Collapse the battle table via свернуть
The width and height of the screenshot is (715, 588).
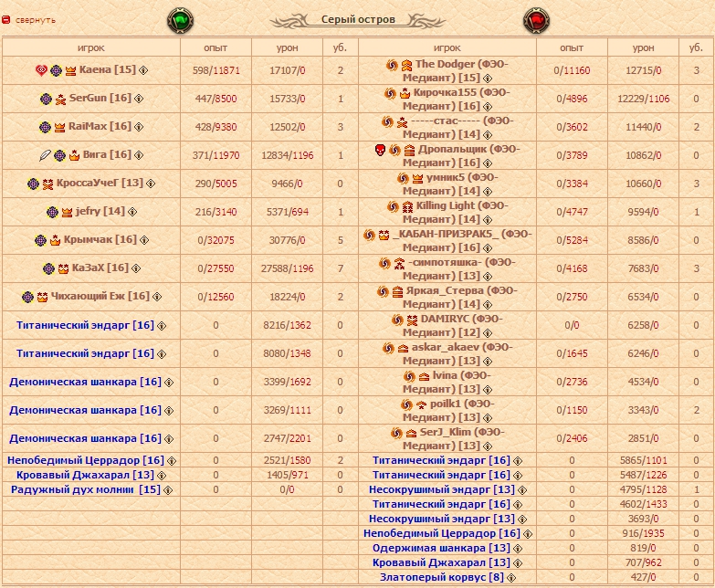click(35, 20)
